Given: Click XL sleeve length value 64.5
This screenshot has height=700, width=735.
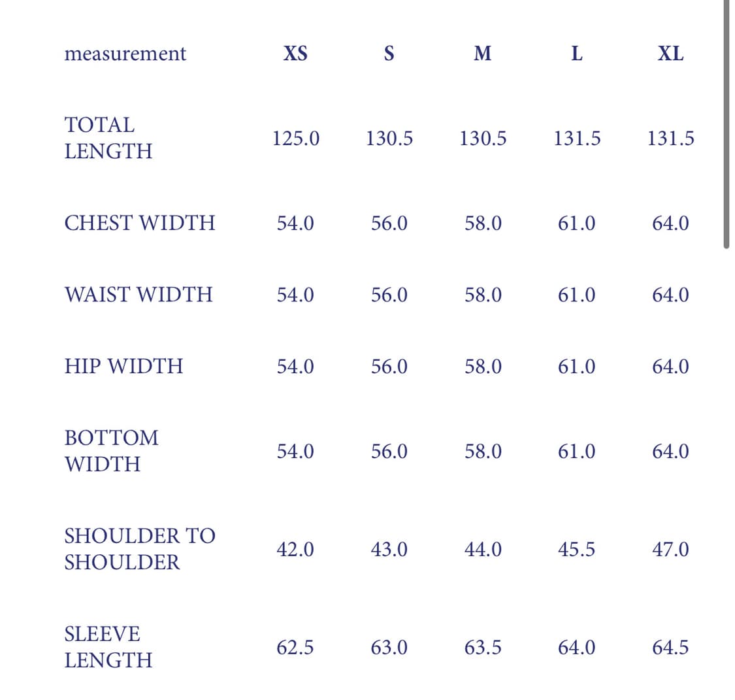Looking at the screenshot, I should pyautogui.click(x=670, y=648).
